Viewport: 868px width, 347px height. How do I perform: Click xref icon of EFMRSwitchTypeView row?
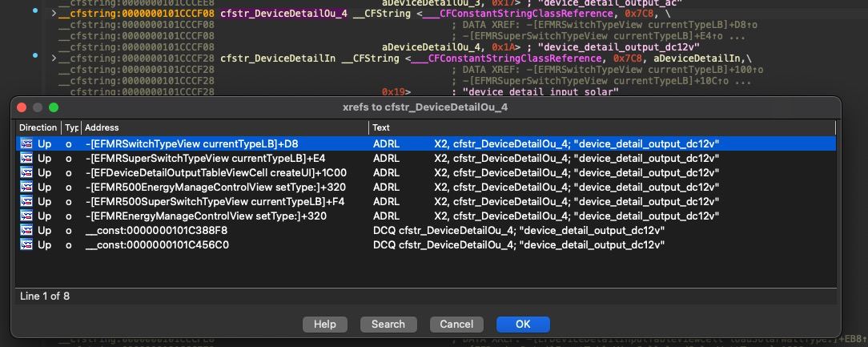coord(26,143)
